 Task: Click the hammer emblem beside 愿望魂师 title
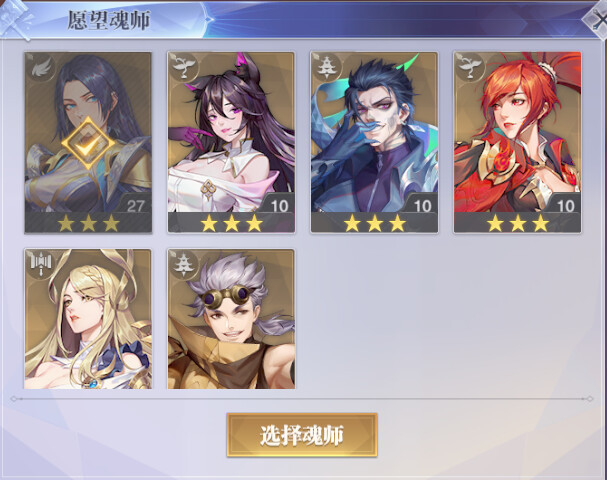15,19
